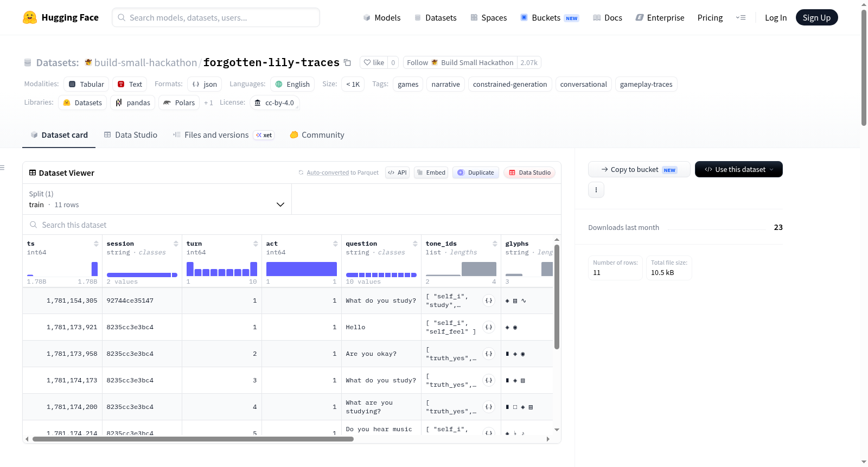The height and width of the screenshot is (467, 868).
Task: Sort by the turn column
Action: [256, 244]
